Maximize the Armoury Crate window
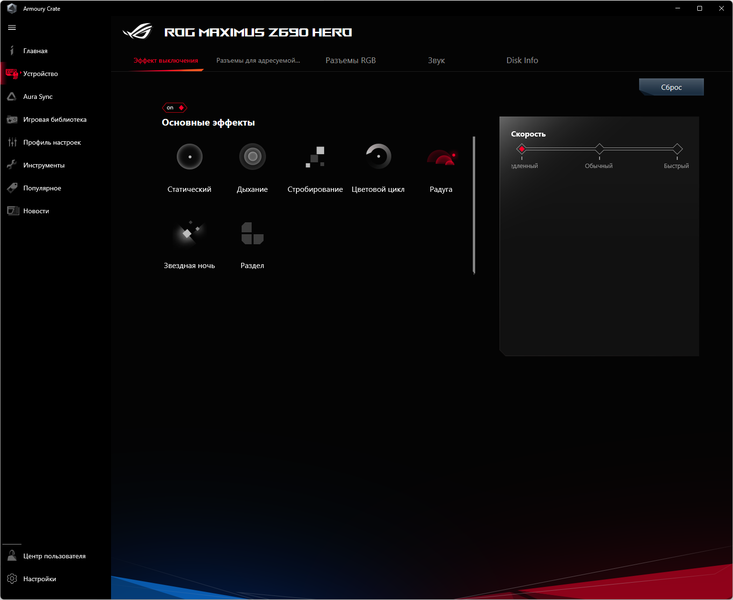The height and width of the screenshot is (600, 733). pos(699,8)
